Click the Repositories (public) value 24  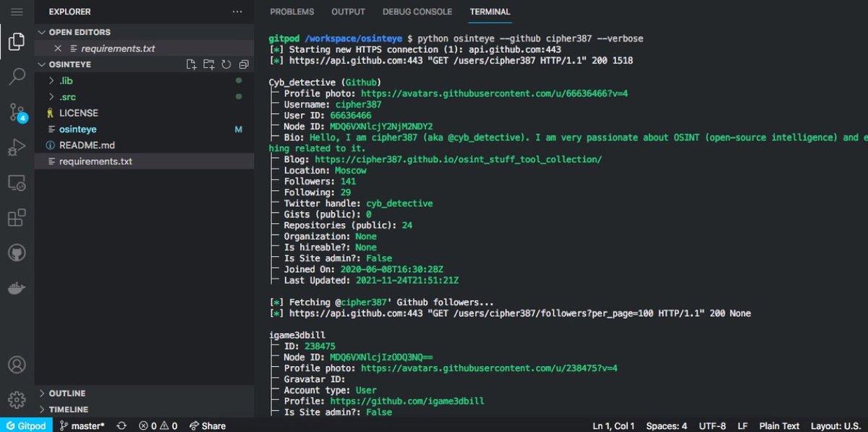[407, 225]
